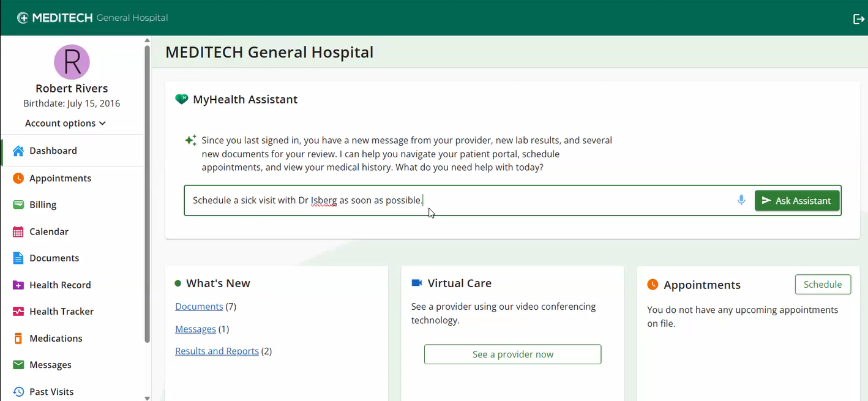Click the Messages envelope icon in sidebar
868x401 pixels.
coord(18,365)
